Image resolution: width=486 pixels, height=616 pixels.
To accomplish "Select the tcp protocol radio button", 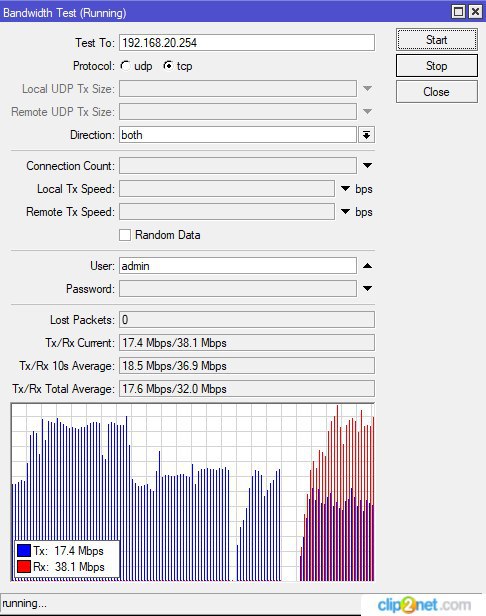I will click(x=168, y=66).
